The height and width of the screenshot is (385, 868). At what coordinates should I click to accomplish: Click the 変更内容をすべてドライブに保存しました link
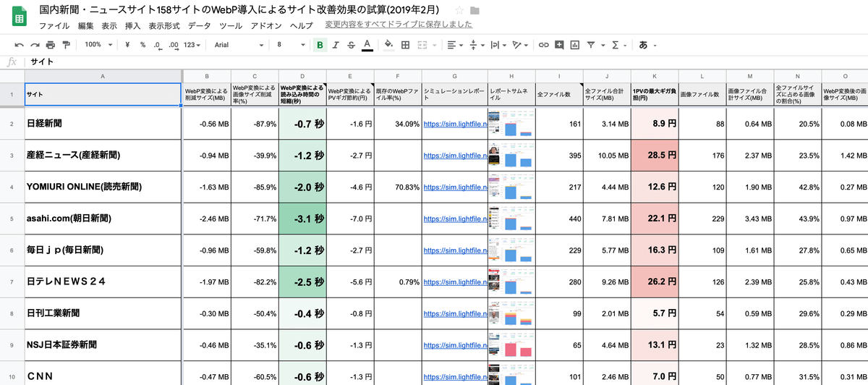pyautogui.click(x=399, y=25)
